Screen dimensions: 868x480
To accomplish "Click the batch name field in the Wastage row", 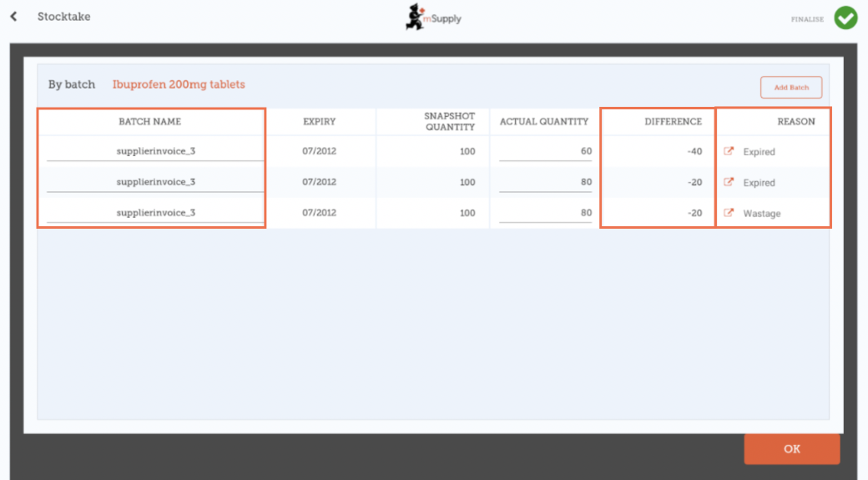I will pyautogui.click(x=155, y=213).
